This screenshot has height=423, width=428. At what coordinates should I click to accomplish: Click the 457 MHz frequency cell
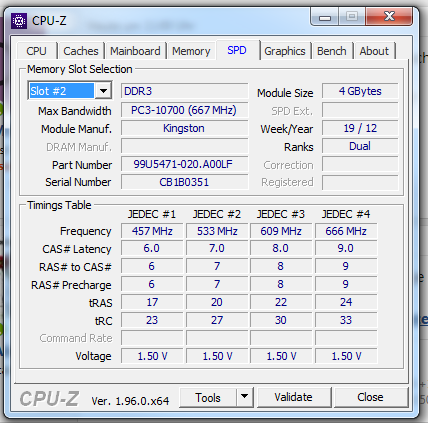coord(152,231)
